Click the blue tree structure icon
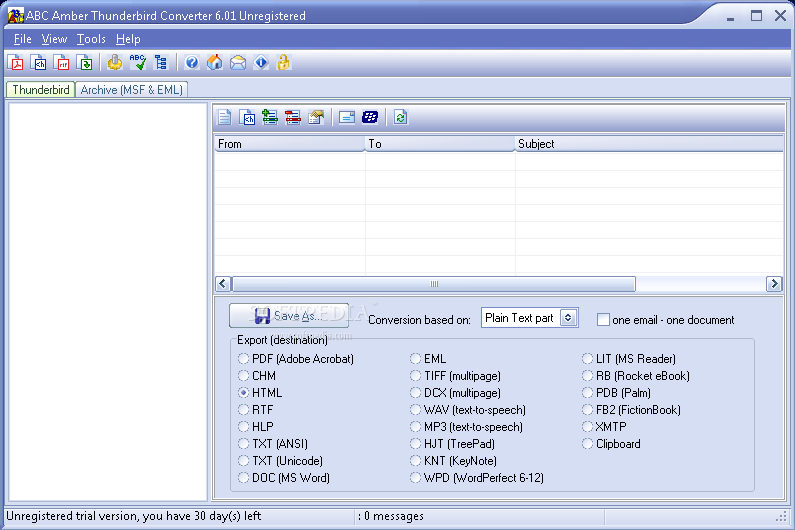This screenshot has width=795, height=530. coord(161,62)
